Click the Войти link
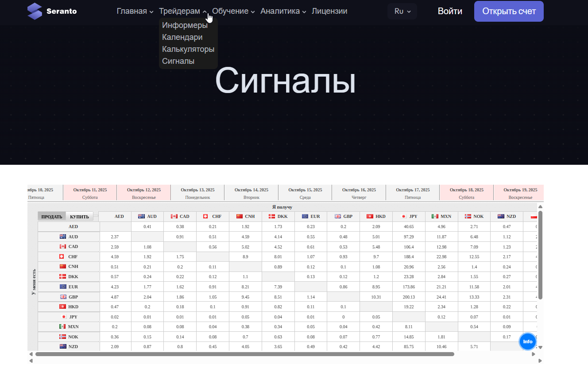The height and width of the screenshot is (392, 588). (450, 12)
